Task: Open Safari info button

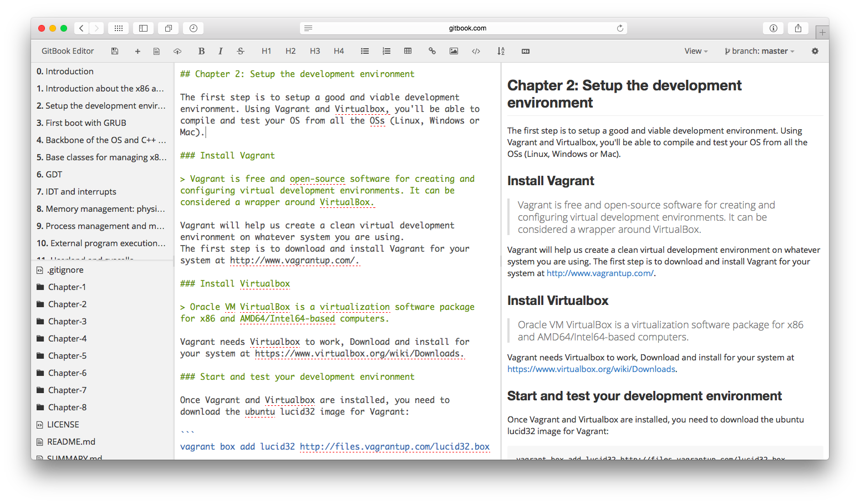Action: tap(774, 28)
